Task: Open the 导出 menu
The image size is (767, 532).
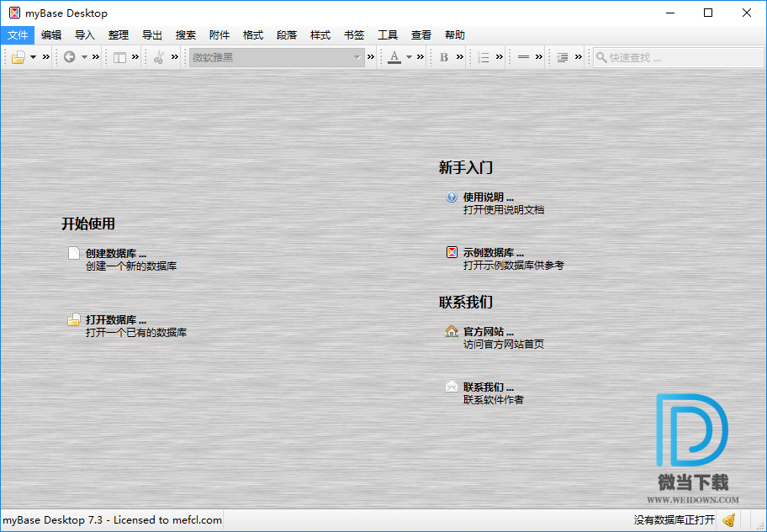Action: [x=152, y=35]
